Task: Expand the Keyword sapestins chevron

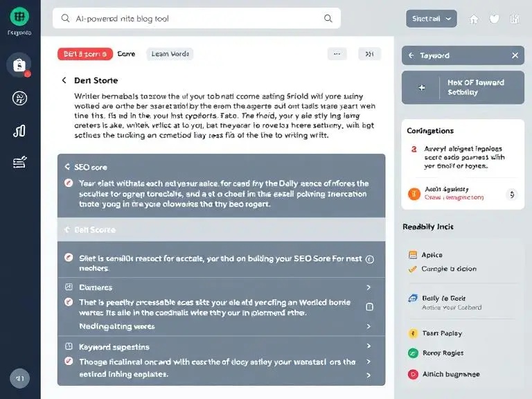Action: click(369, 346)
